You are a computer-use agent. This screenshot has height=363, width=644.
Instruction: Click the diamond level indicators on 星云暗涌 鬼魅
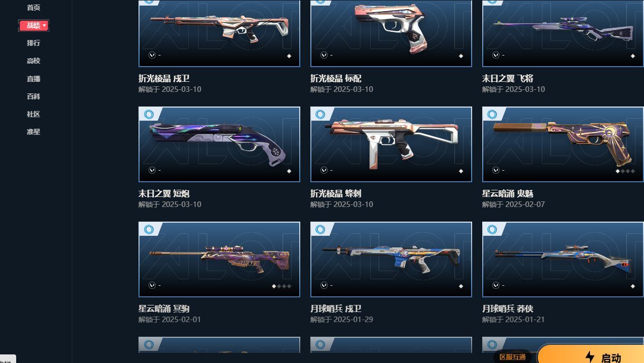pos(625,171)
